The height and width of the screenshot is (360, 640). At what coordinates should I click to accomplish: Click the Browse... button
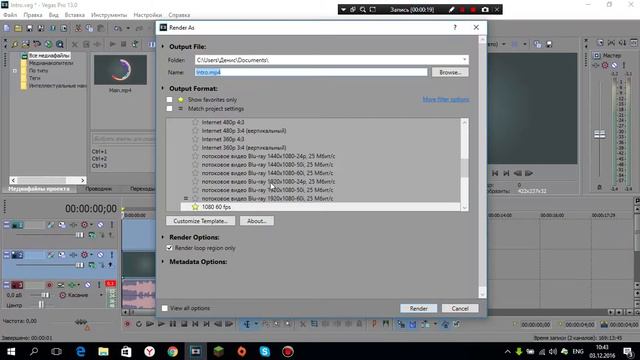pos(450,72)
